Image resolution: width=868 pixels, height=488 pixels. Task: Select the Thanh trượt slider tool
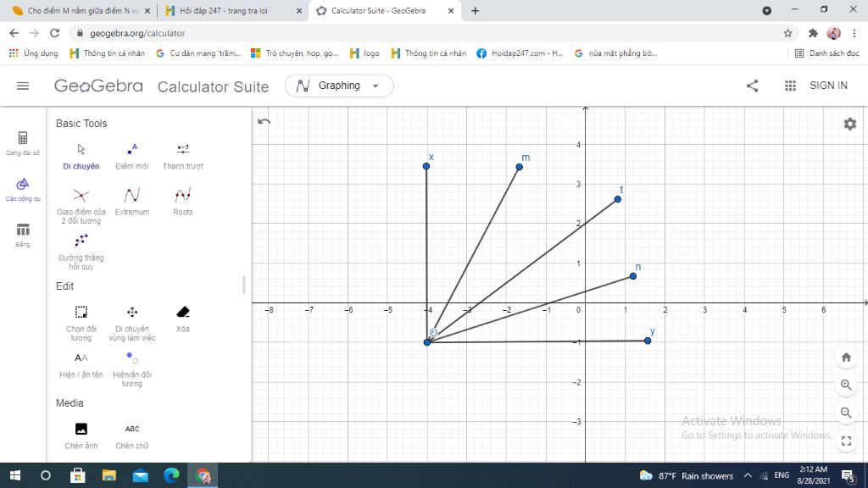coord(183,156)
